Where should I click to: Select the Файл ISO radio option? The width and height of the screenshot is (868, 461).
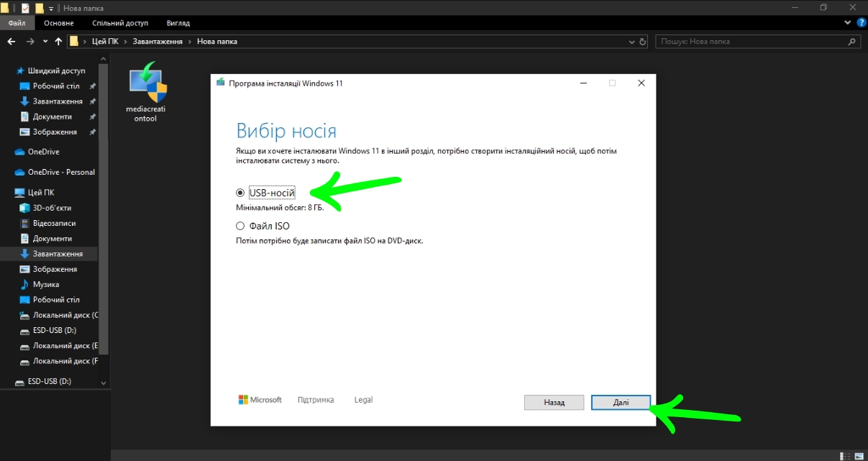click(240, 226)
